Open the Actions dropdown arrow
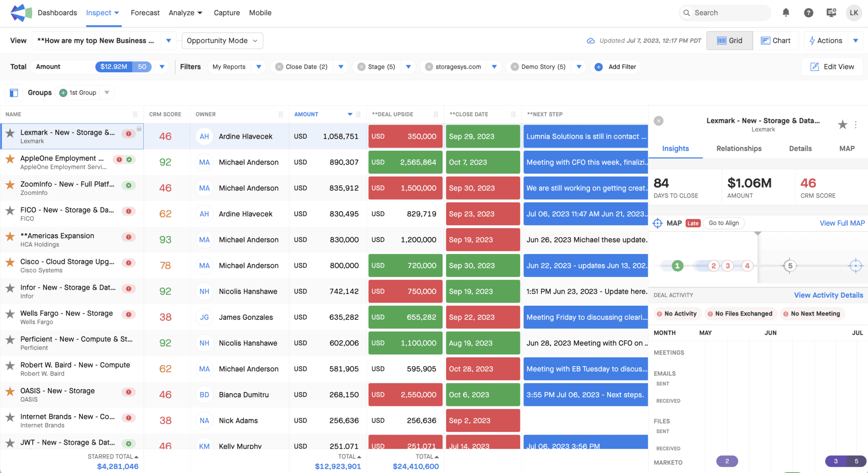Viewport: 868px width, 473px height. (856, 41)
